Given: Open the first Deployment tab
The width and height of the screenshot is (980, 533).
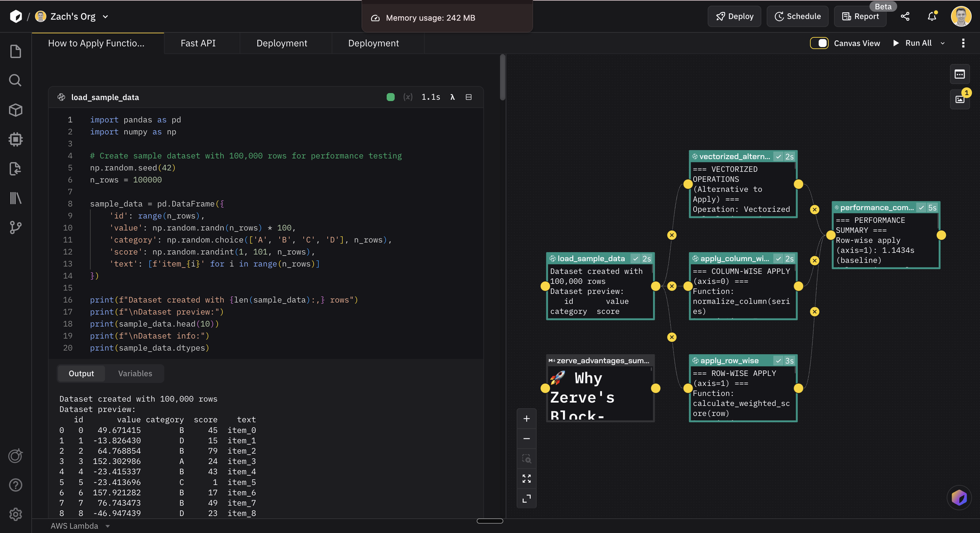Looking at the screenshot, I should click(x=282, y=43).
